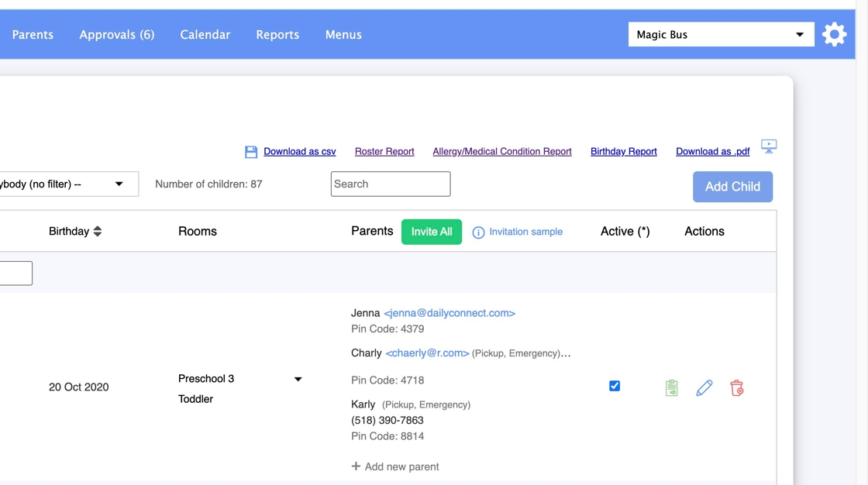Click Parents column header
The width and height of the screenshot is (868, 485).
point(372,231)
